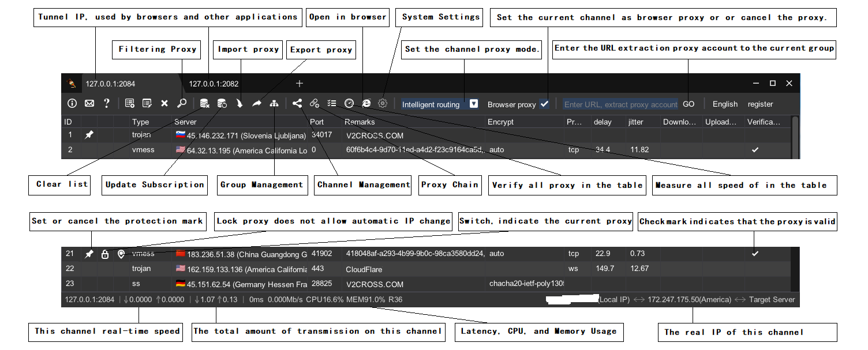Click the Update Subscription icon

[x=222, y=104]
